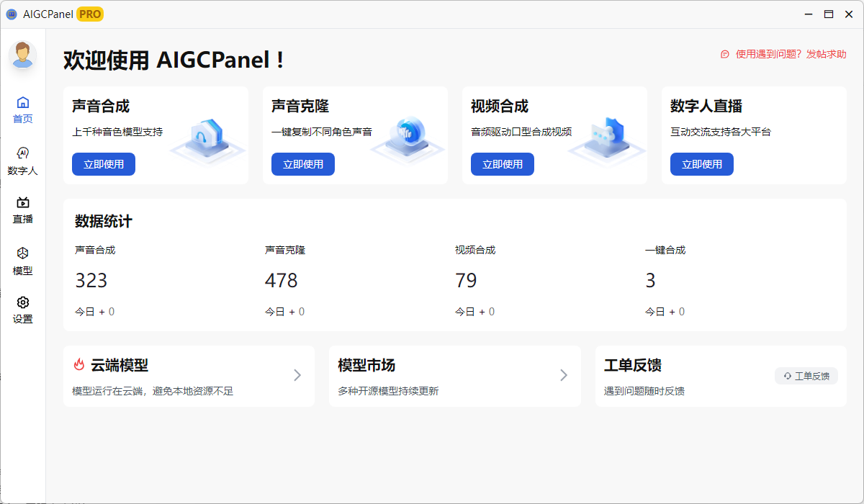The height and width of the screenshot is (504, 864).
Task: Click the user avatar picture
Action: [x=23, y=55]
